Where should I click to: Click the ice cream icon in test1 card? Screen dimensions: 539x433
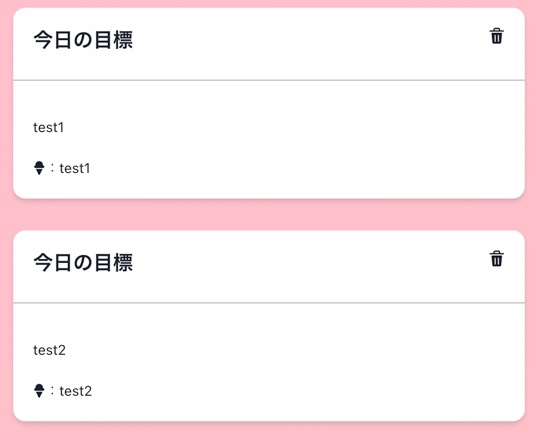[x=39, y=168]
